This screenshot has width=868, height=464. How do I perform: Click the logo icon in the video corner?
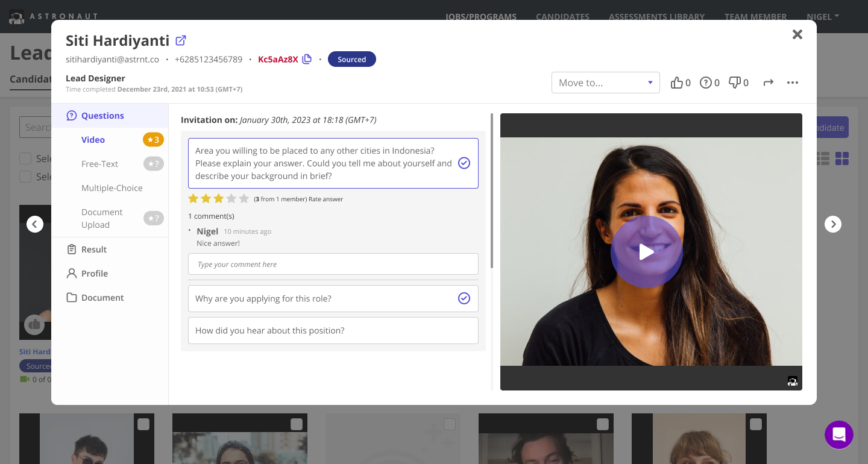793,381
